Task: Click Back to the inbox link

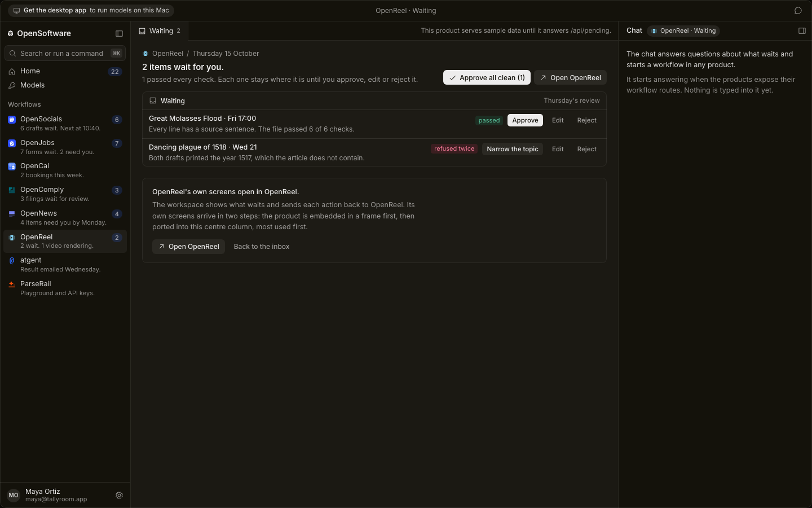Action: pyautogui.click(x=262, y=247)
